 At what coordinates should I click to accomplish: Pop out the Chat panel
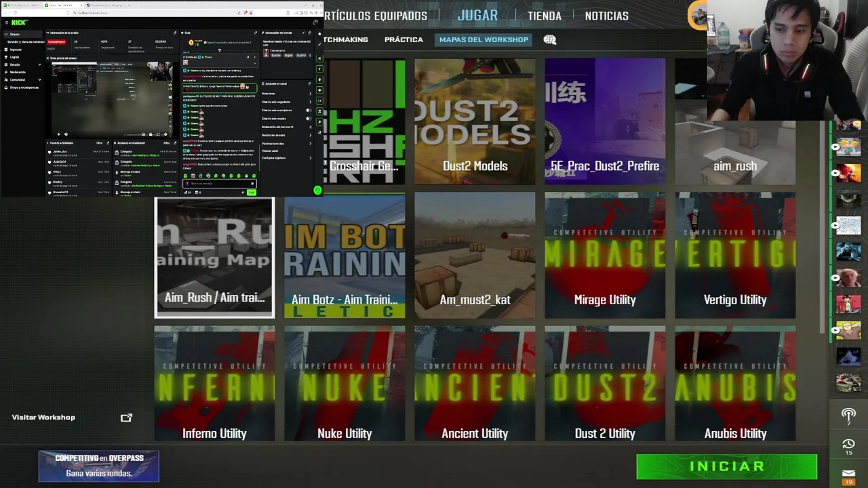coord(256,33)
